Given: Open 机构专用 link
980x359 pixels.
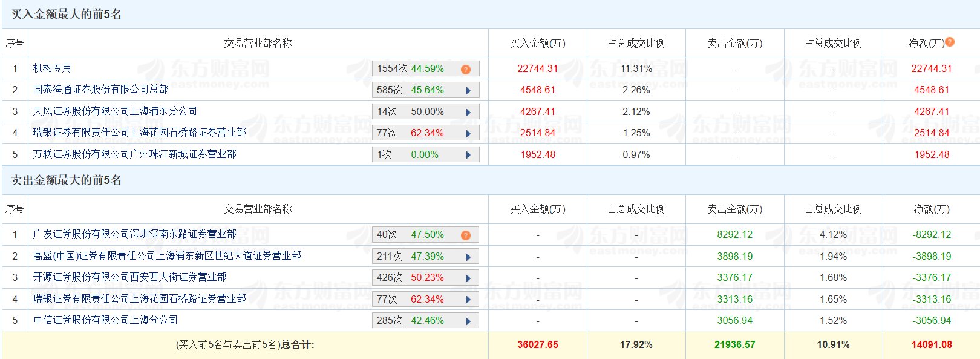Looking at the screenshot, I should point(52,68).
